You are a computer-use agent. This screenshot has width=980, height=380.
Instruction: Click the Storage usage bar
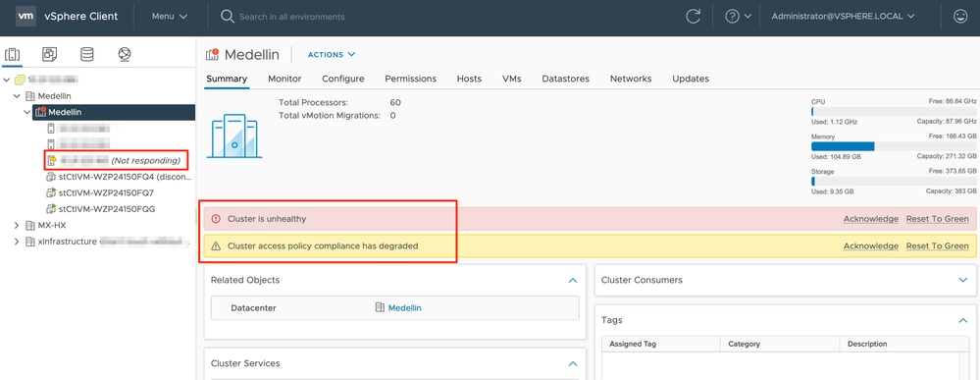(x=894, y=181)
